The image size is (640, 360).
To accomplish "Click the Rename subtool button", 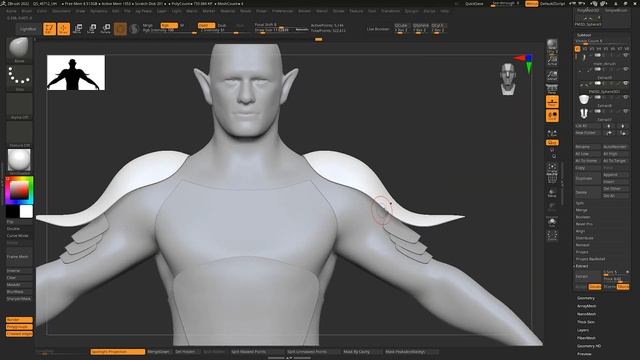I will [x=588, y=147].
